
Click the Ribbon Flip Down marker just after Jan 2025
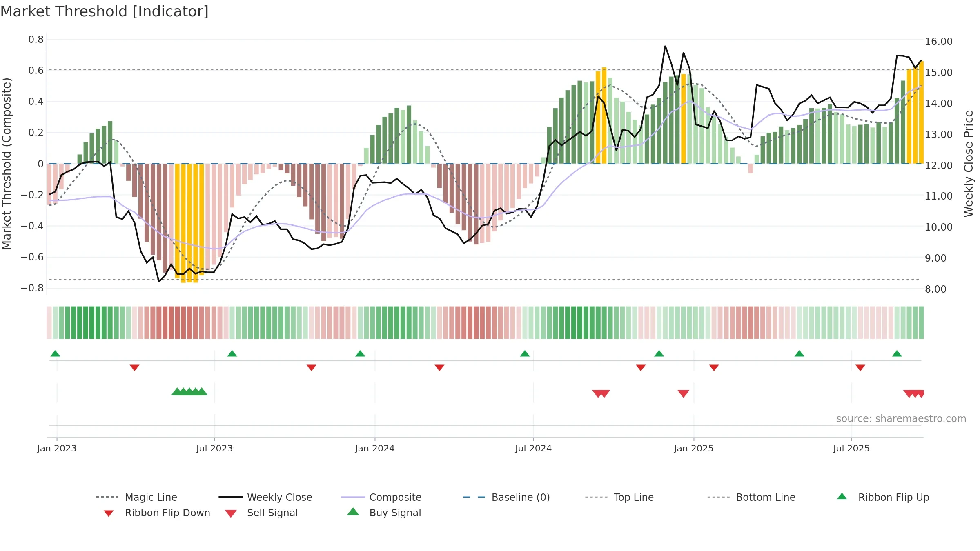[714, 368]
